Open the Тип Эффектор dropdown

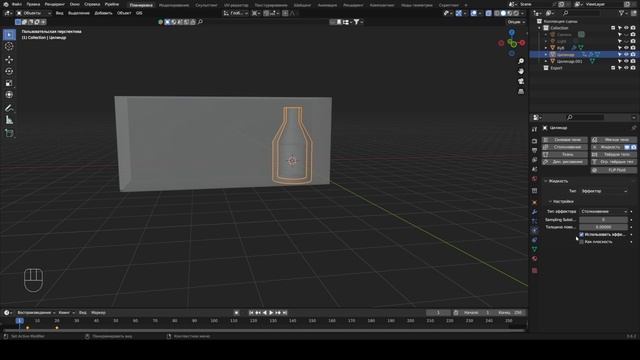(604, 191)
